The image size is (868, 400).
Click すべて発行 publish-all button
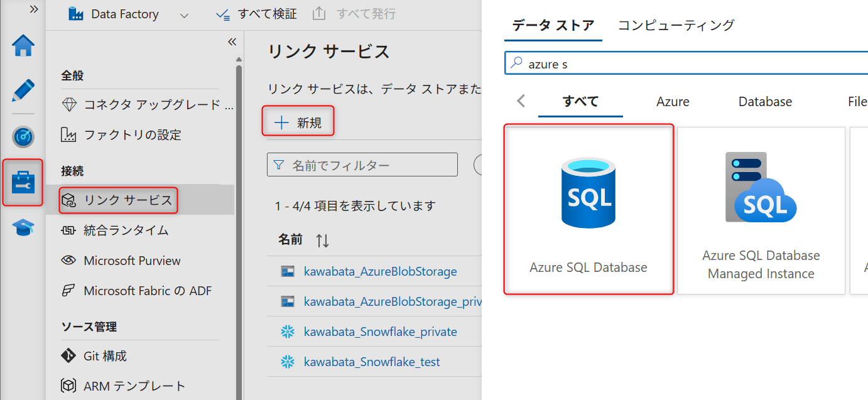click(x=354, y=14)
